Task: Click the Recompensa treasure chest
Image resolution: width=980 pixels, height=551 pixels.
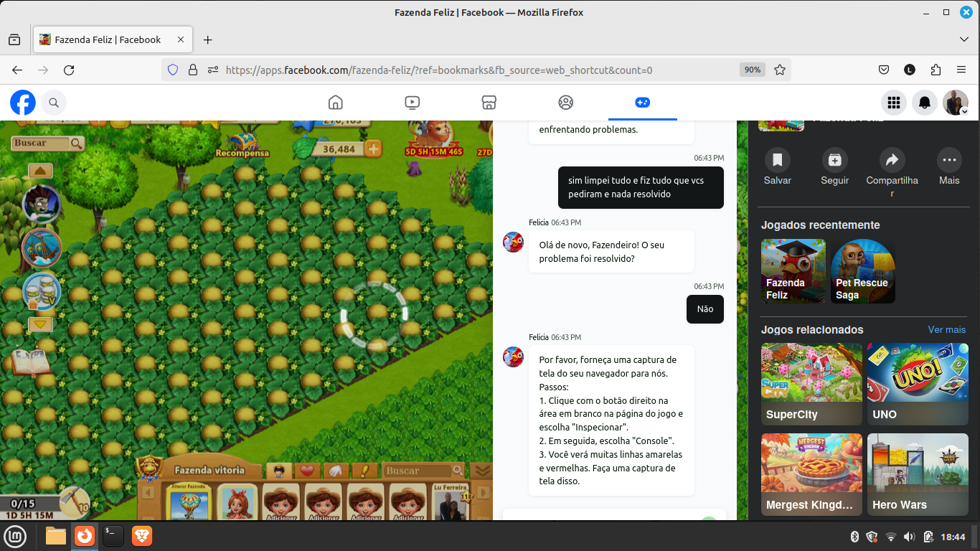Action: click(243, 143)
